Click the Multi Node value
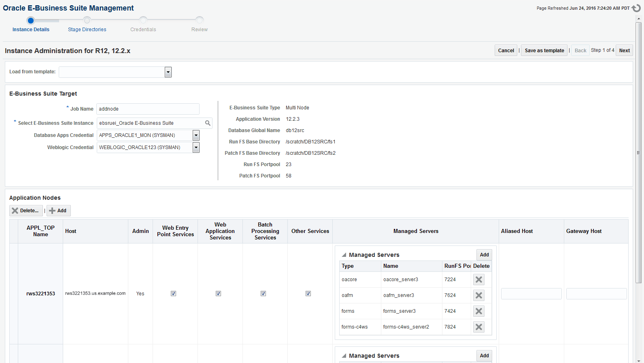 pyautogui.click(x=298, y=108)
